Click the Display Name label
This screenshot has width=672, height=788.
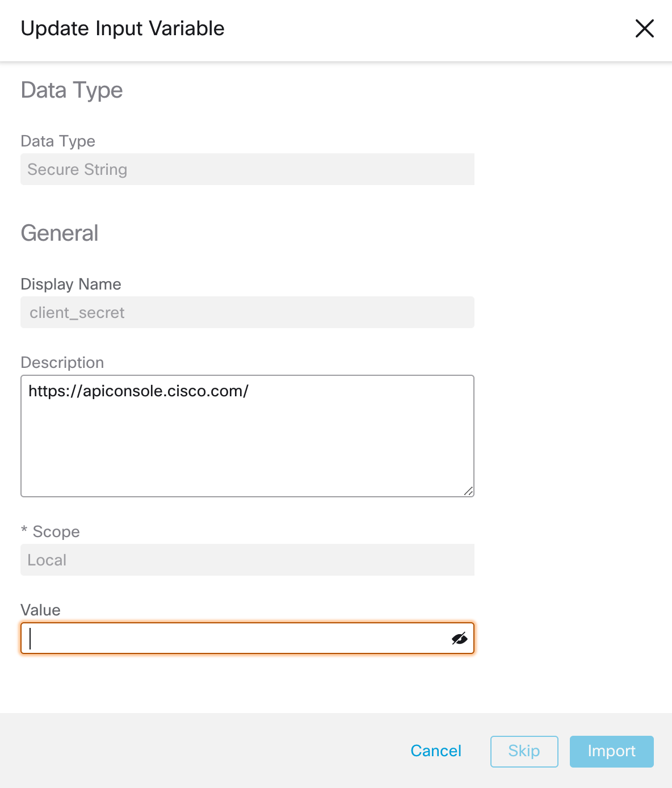pos(71,284)
